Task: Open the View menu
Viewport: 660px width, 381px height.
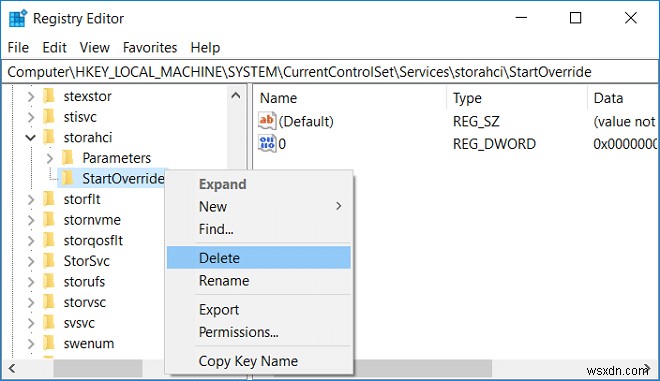Action: tap(95, 48)
